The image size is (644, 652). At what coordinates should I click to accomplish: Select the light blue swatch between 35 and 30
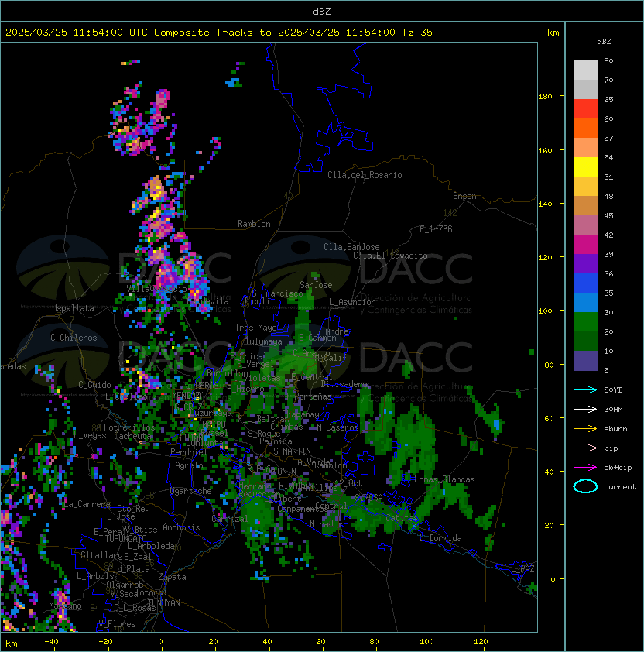585,302
